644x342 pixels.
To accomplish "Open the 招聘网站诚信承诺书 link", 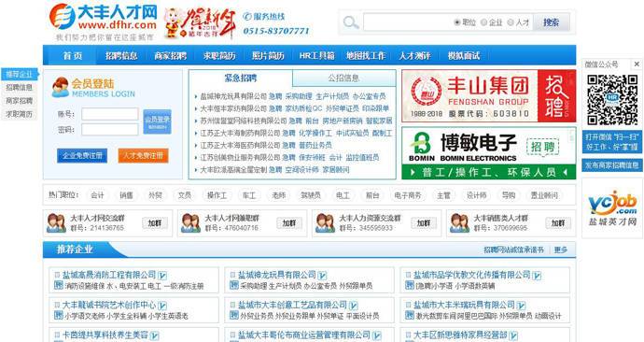I will point(513,249).
